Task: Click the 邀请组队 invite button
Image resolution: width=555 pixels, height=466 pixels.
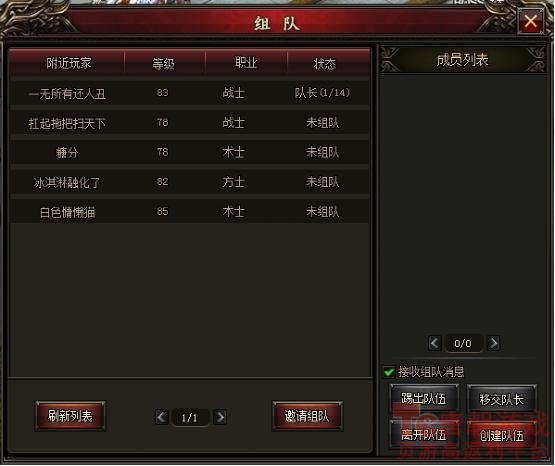Action: click(307, 416)
